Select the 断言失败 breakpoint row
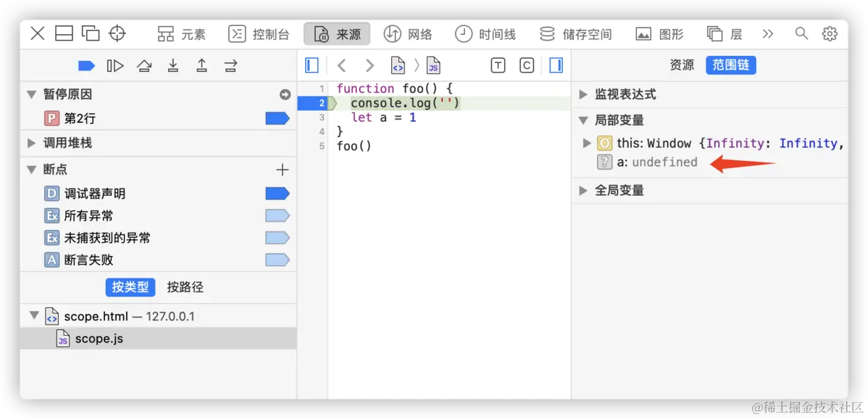The image size is (868, 419). point(158,260)
